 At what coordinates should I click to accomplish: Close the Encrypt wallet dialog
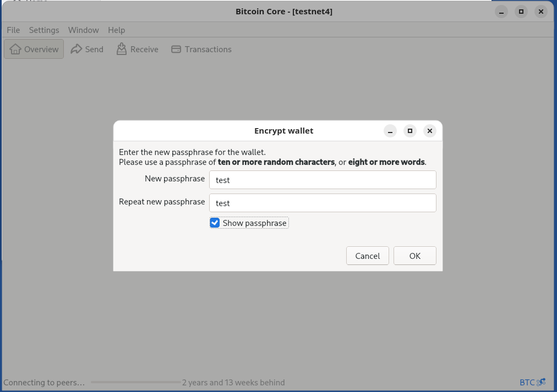[x=429, y=131]
